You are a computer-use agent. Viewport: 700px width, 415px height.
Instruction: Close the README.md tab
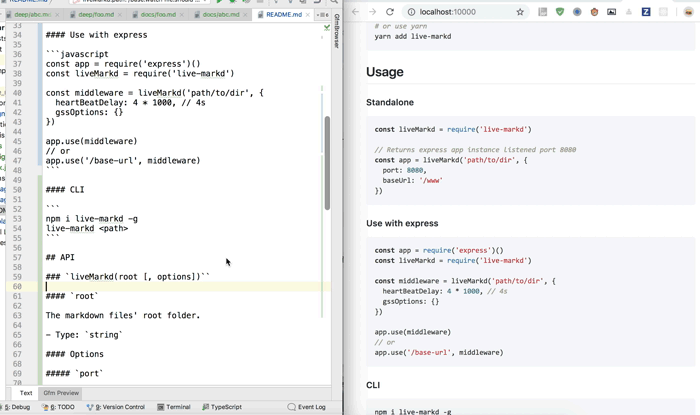(x=308, y=15)
